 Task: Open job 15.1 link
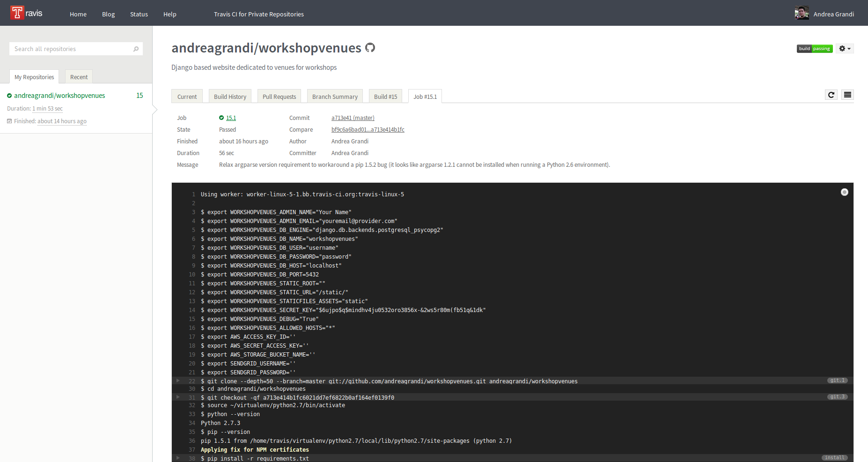click(x=231, y=118)
